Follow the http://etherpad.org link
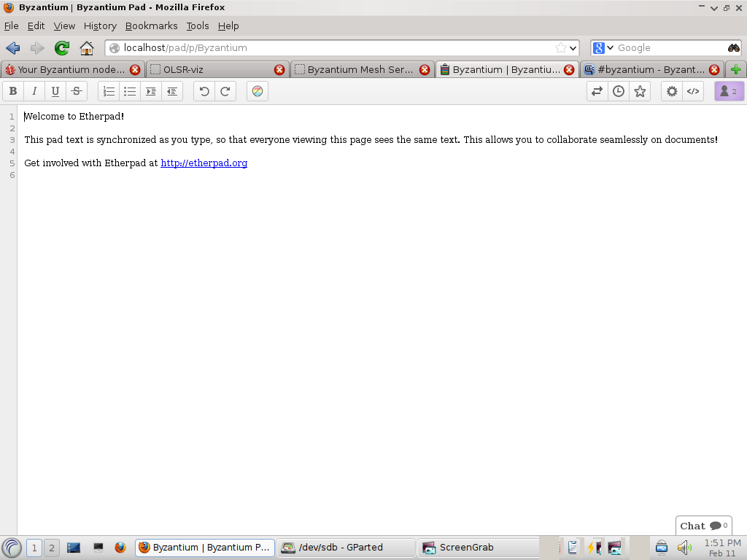The width and height of the screenshot is (747, 560). (204, 163)
